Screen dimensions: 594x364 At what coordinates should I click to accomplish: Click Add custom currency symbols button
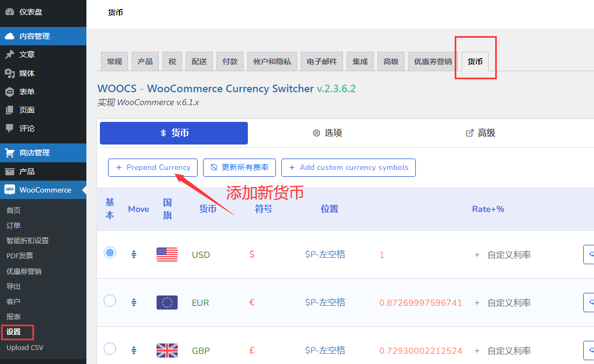pos(348,168)
